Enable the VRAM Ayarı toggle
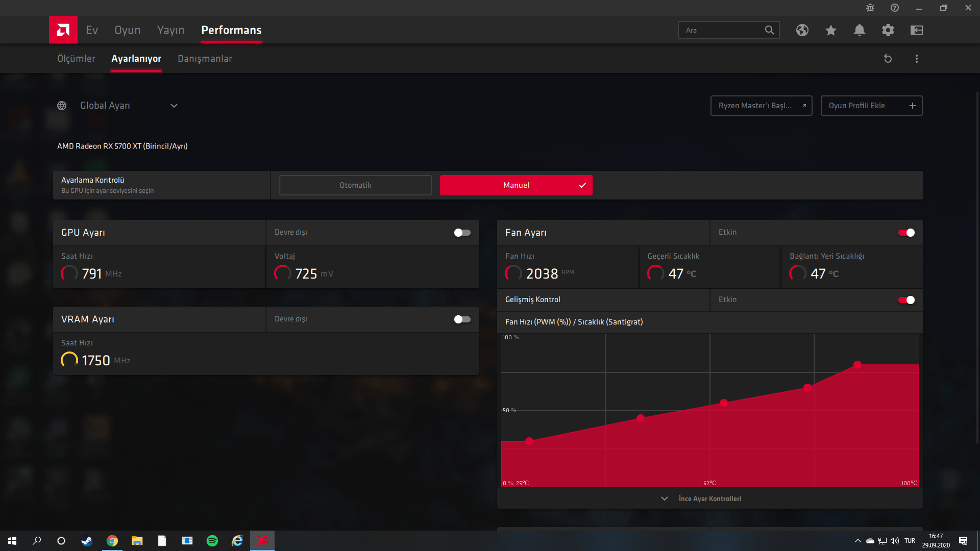 [462, 319]
